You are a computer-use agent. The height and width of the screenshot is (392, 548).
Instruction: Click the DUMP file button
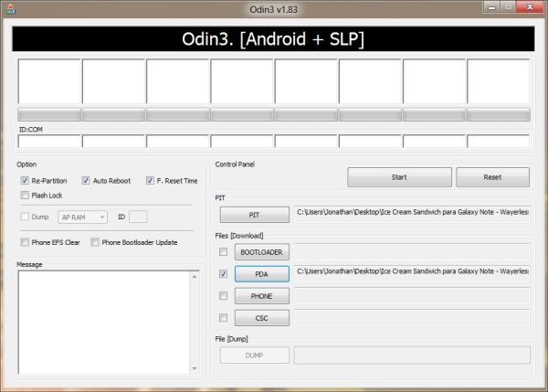coord(255,355)
